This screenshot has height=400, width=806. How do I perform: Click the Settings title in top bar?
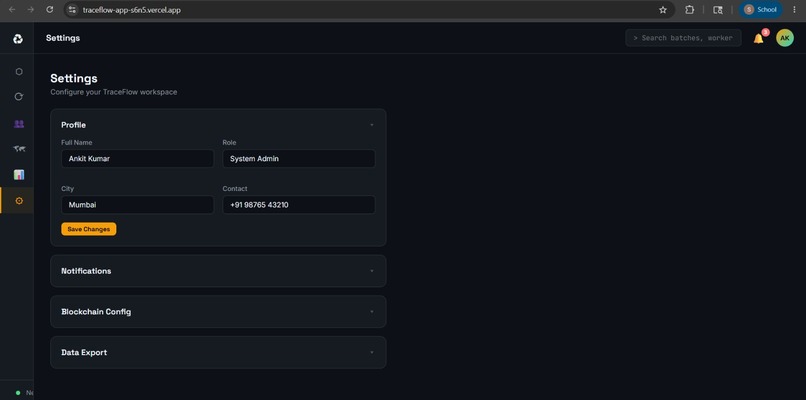pos(63,38)
